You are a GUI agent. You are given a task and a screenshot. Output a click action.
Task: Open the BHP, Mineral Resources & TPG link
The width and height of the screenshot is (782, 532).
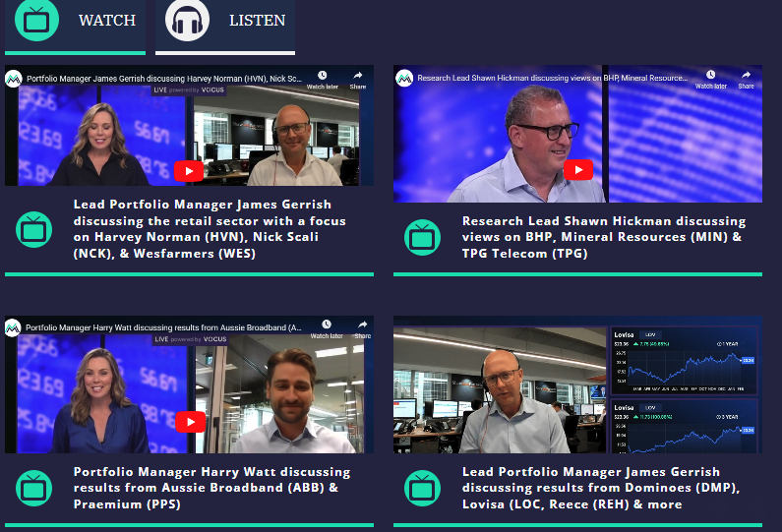603,237
